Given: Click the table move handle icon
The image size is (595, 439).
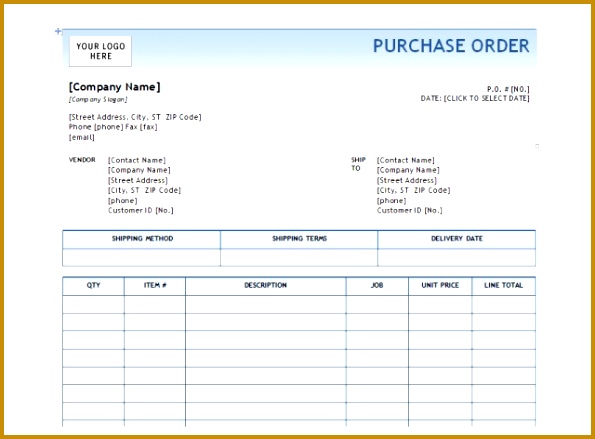Looking at the screenshot, I should tap(58, 31).
